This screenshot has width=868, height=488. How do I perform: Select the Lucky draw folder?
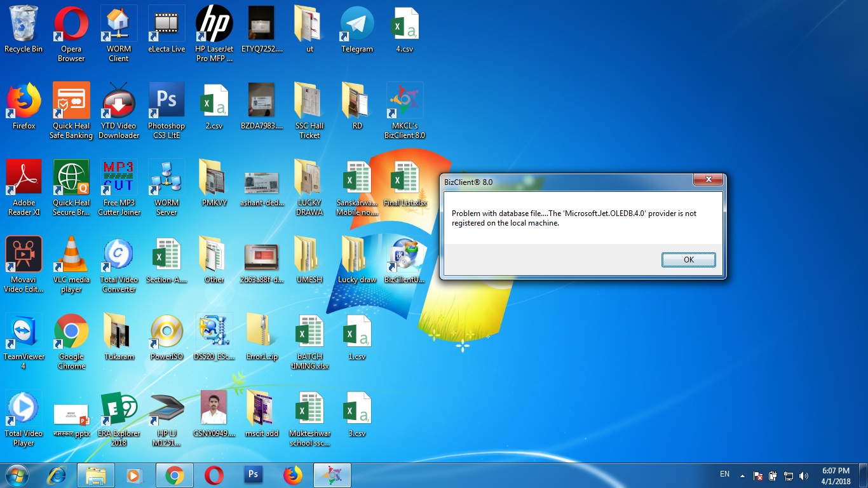(x=357, y=261)
